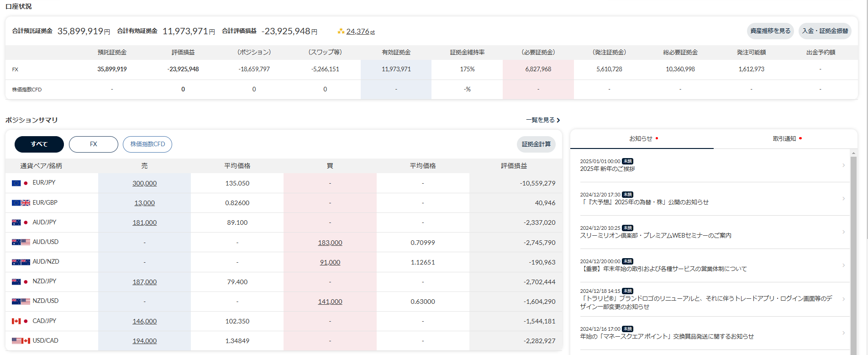Screen dimensions: 868x355
Task: Switch to the 取引通知 tab
Action: (x=784, y=138)
